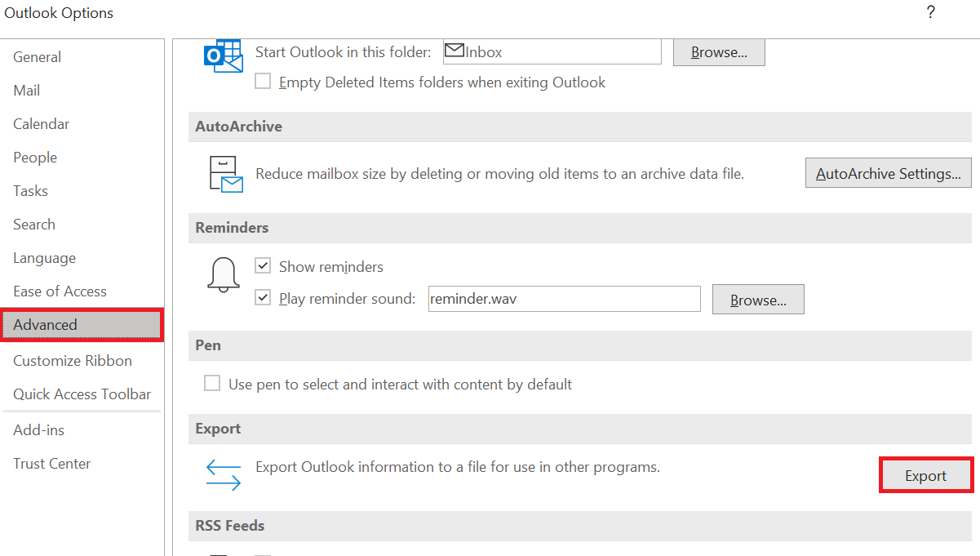Screen dimensions: 980x556
Task: Click the Reminders section header
Action: (x=580, y=228)
